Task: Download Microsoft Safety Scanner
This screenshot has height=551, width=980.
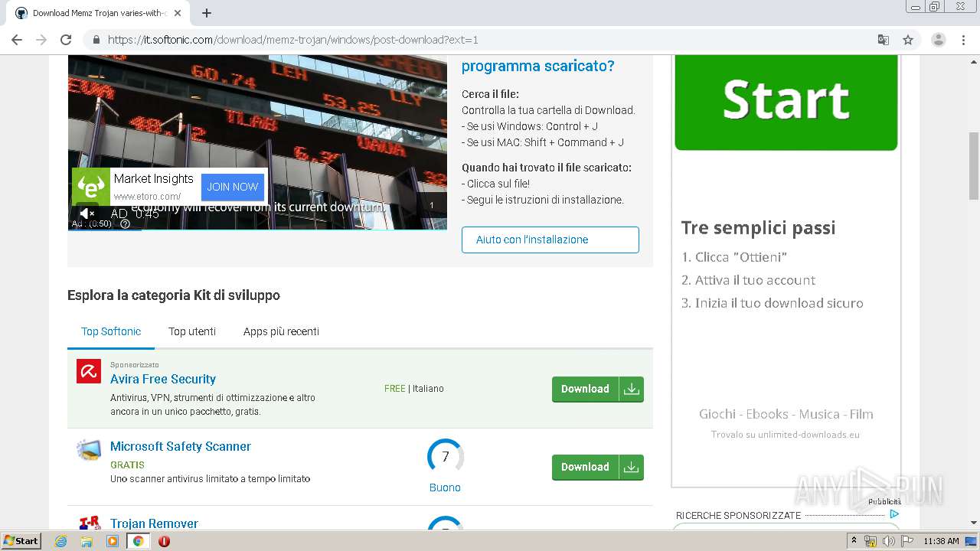Action: click(585, 467)
